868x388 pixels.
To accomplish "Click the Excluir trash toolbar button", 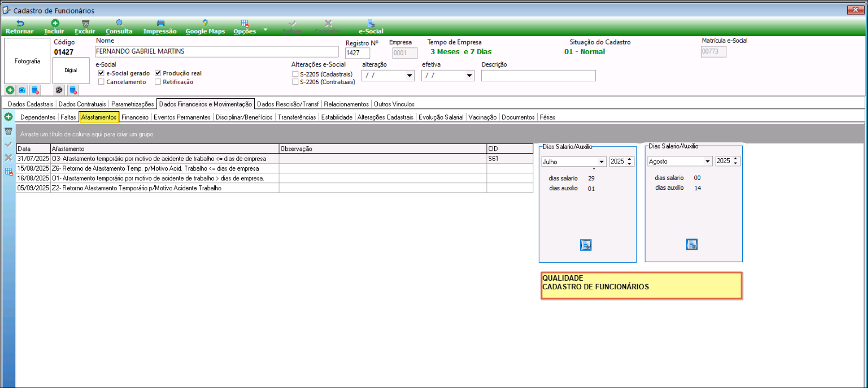I will [x=85, y=27].
